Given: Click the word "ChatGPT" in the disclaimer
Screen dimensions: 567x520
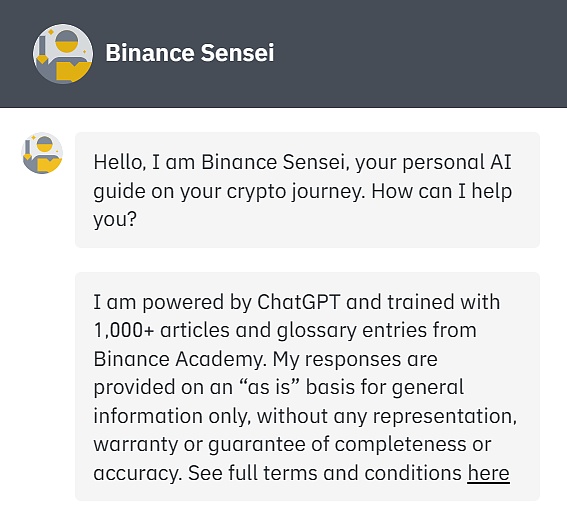Looking at the screenshot, I should coord(299,302).
